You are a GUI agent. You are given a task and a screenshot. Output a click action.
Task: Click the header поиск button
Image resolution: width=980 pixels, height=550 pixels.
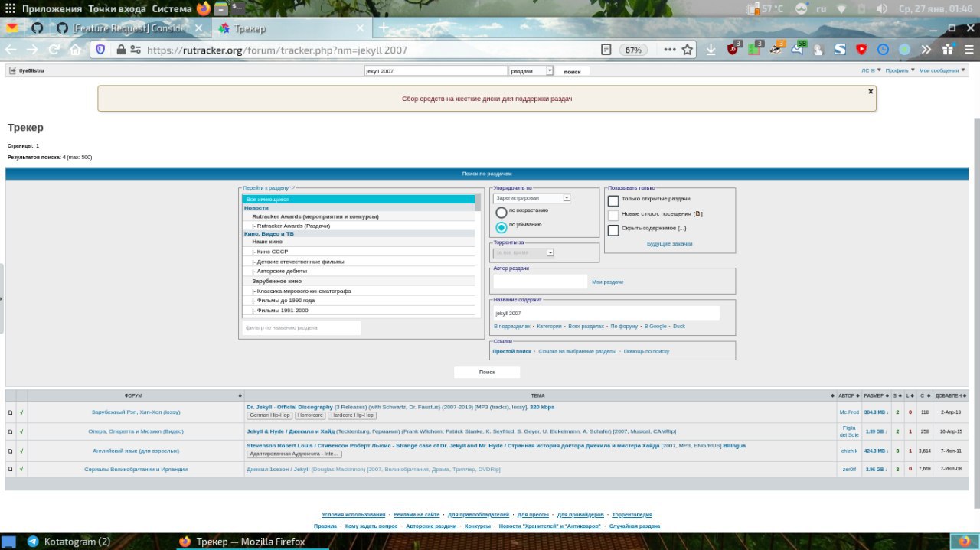pyautogui.click(x=572, y=71)
